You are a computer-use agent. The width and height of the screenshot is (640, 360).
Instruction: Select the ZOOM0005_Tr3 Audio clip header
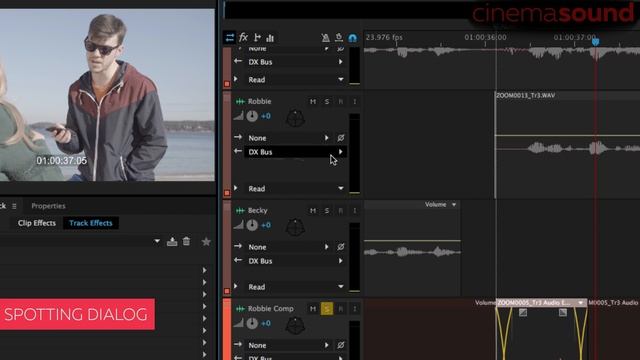(x=542, y=303)
